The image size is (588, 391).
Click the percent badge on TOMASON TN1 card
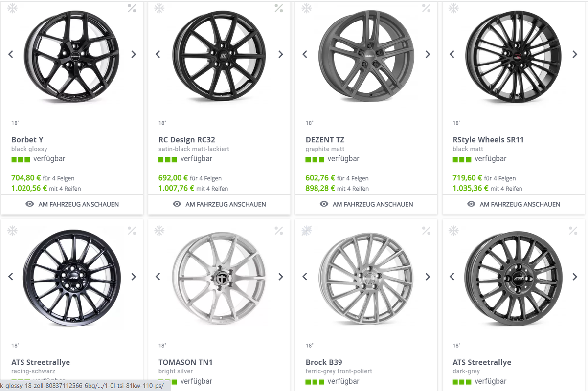click(279, 230)
